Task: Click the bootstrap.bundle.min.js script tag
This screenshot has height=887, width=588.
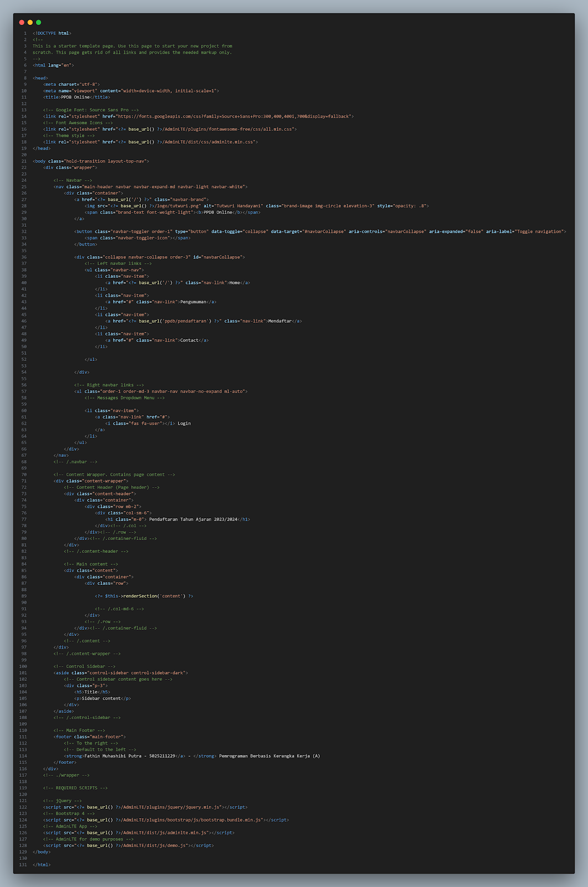Action: (x=166, y=820)
